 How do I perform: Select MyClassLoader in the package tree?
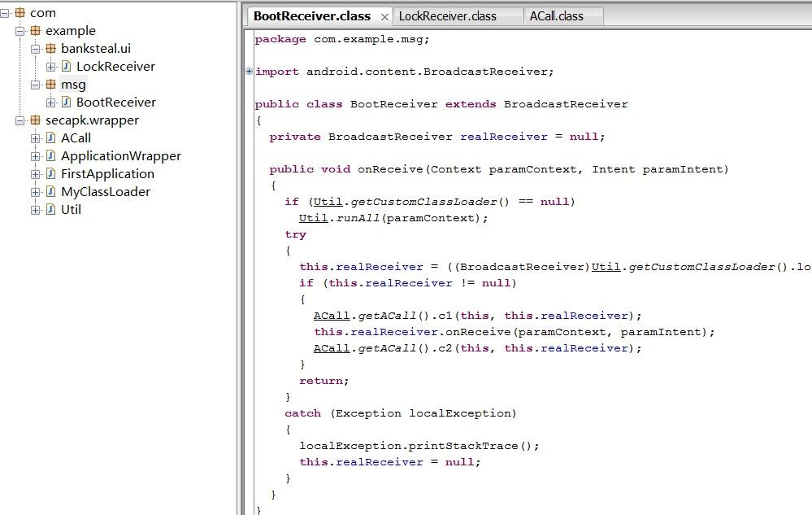point(106,192)
